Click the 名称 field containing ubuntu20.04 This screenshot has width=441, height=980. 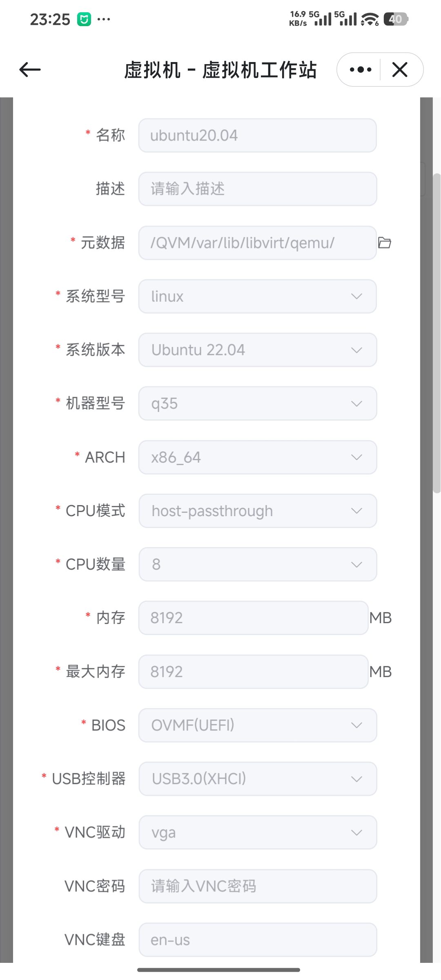pos(257,136)
